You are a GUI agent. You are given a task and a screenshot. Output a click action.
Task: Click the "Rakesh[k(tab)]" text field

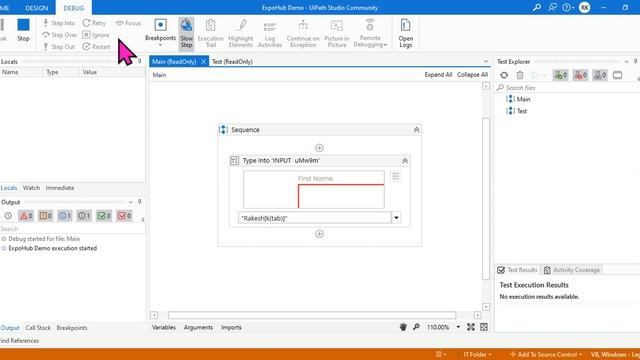(315, 218)
